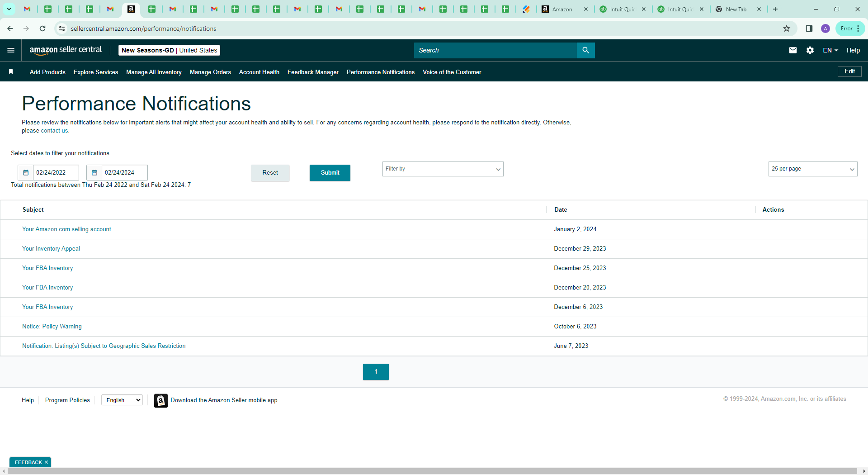The height and width of the screenshot is (475, 868).
Task: Click the Amazon Seller Central logo
Action: point(66,50)
